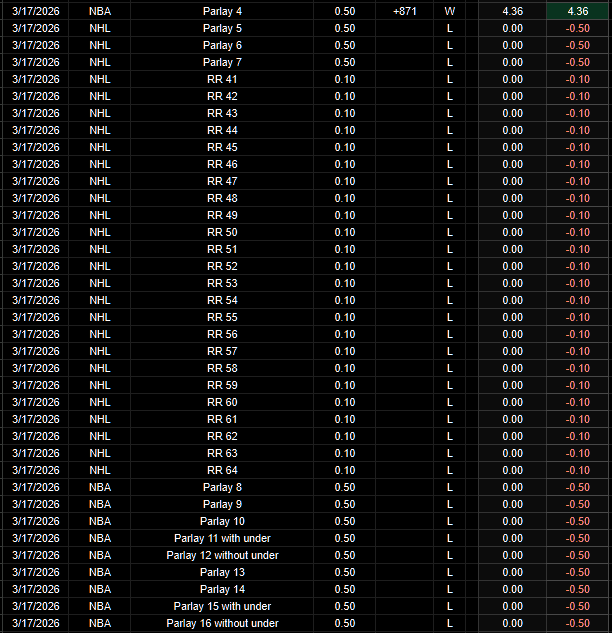The image size is (612, 633).
Task: Select the Parlay 9 cell
Action: click(222, 504)
